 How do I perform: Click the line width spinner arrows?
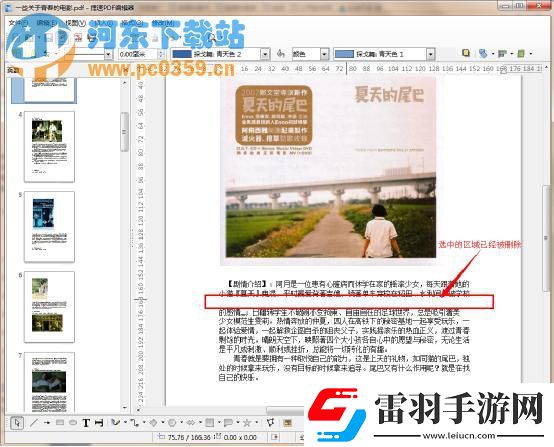click(161, 54)
